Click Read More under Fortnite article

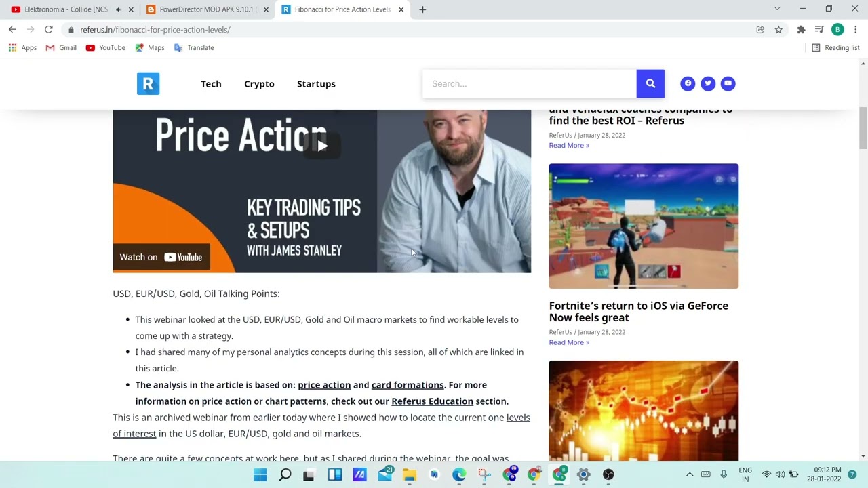(x=569, y=342)
